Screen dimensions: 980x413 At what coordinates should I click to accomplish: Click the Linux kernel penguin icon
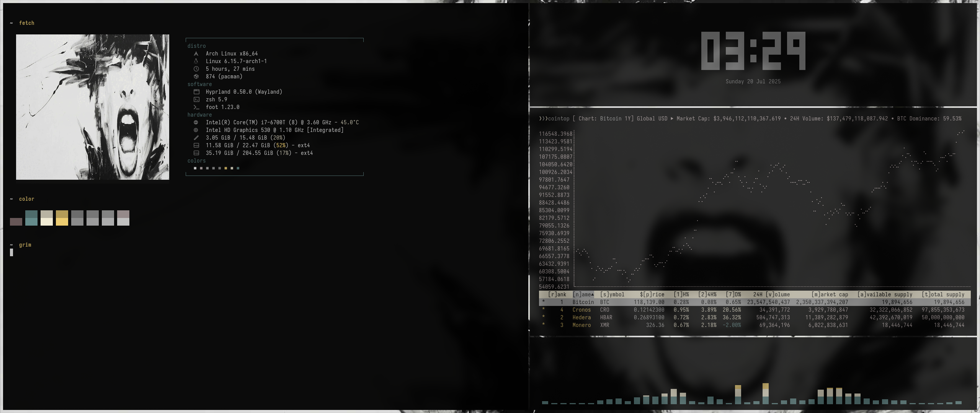[196, 61]
